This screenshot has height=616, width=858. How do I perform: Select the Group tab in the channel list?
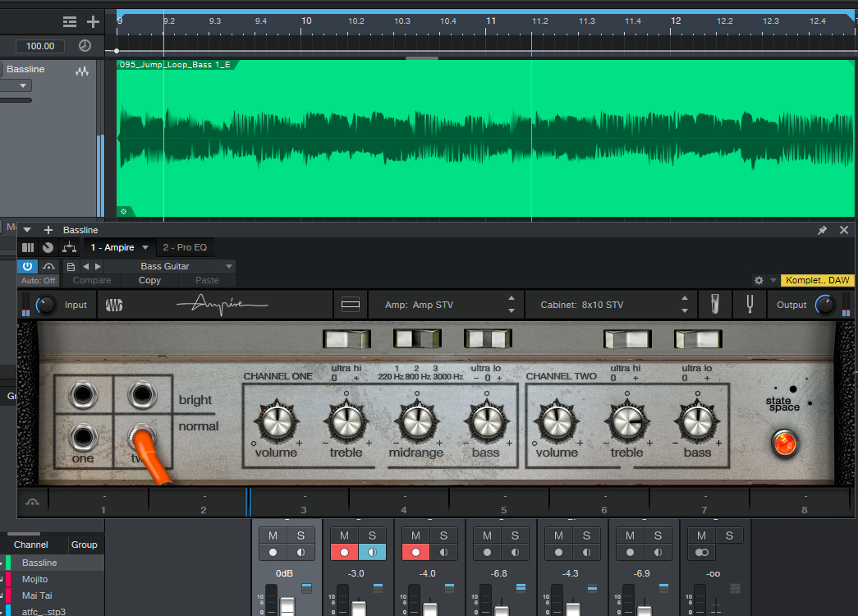point(84,545)
